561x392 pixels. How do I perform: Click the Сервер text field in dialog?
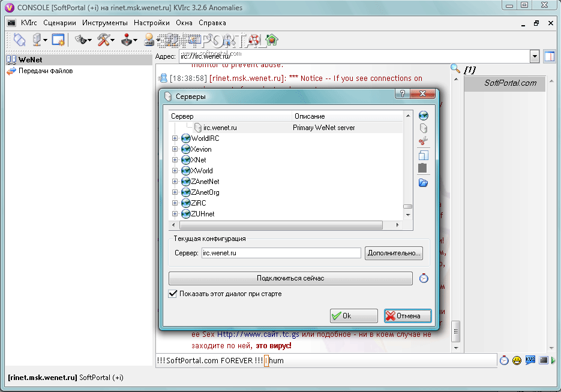pyautogui.click(x=281, y=253)
